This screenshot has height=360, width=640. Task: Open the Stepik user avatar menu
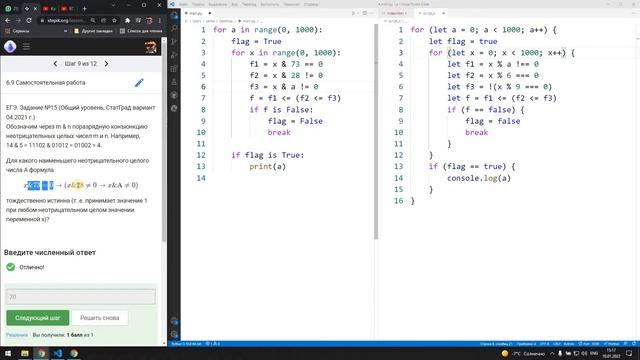click(x=151, y=47)
